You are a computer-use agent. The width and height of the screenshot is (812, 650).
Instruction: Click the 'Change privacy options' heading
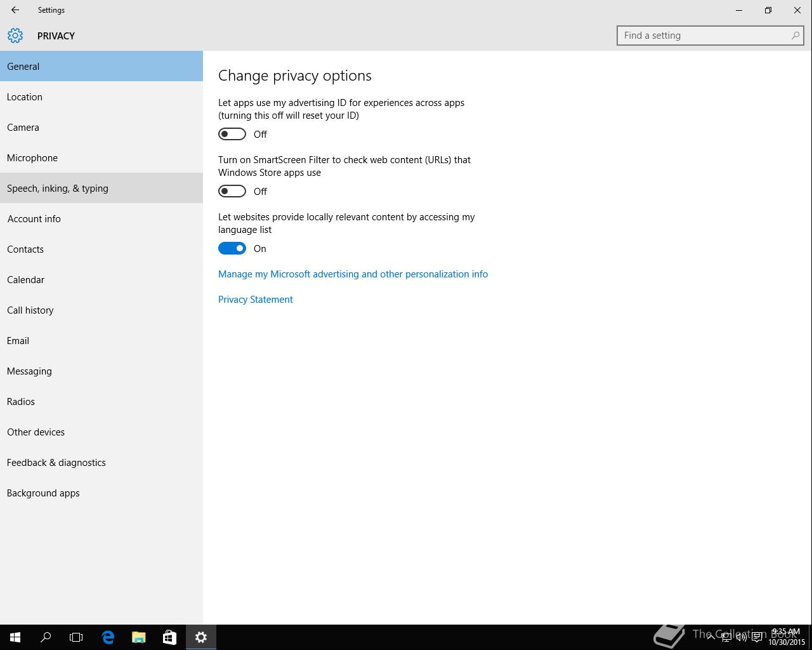[295, 76]
